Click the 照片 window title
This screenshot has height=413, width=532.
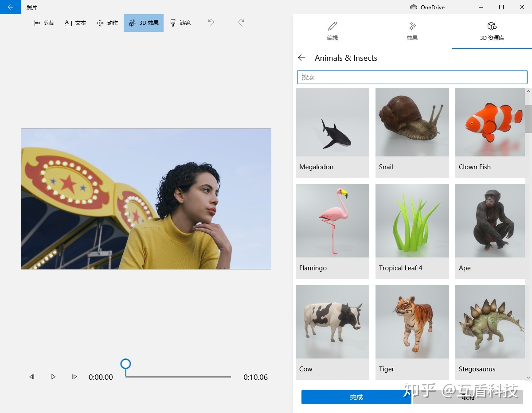(x=32, y=8)
